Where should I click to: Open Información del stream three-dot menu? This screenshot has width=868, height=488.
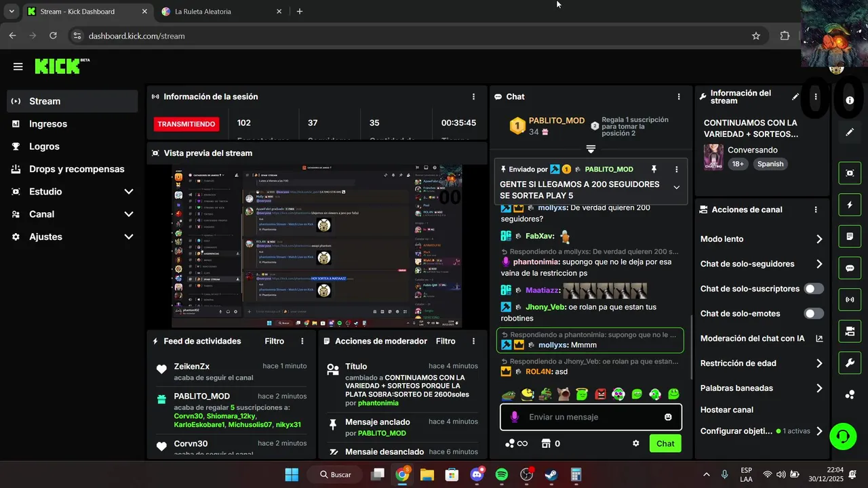click(x=816, y=97)
